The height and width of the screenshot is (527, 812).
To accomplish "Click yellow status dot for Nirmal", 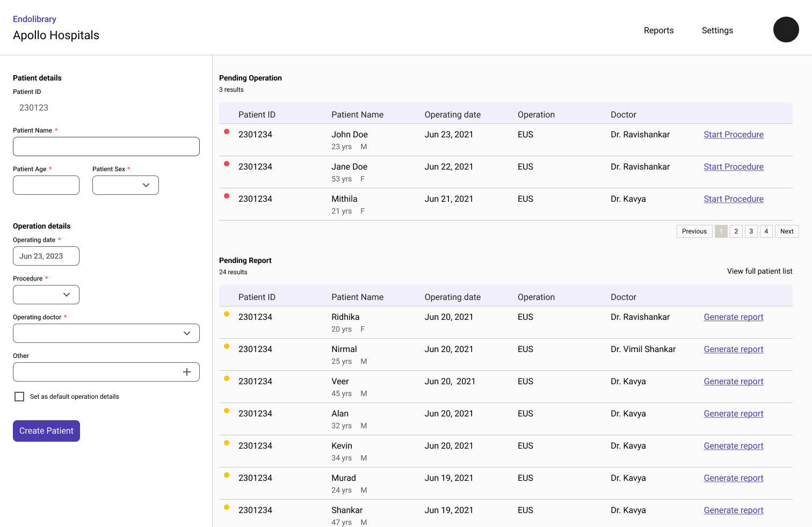I will 227,346.
